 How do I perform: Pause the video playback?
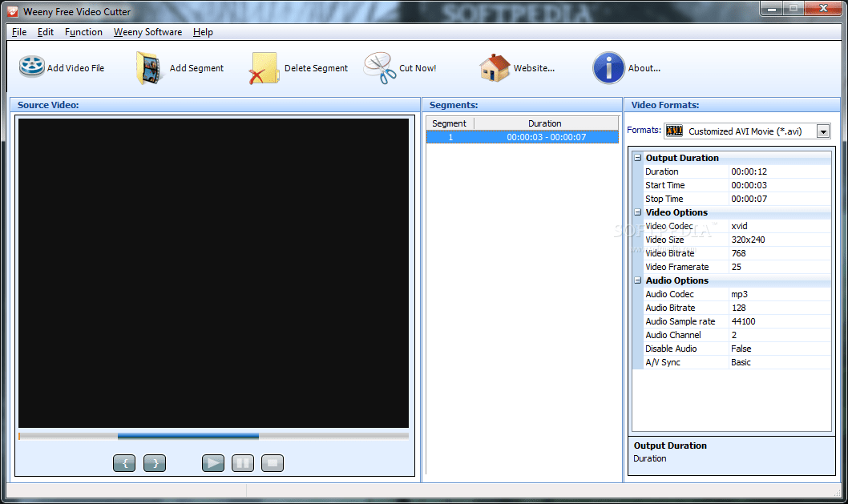243,463
